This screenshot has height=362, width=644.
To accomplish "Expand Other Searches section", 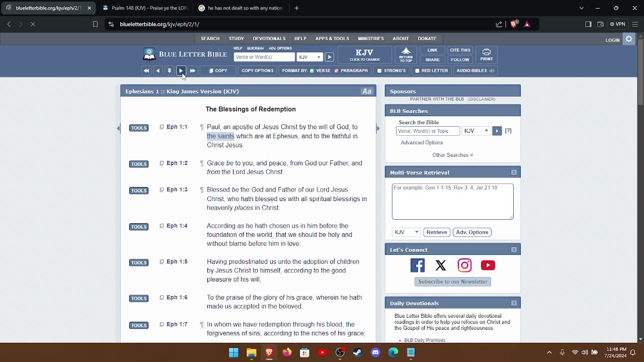I will pos(452,155).
